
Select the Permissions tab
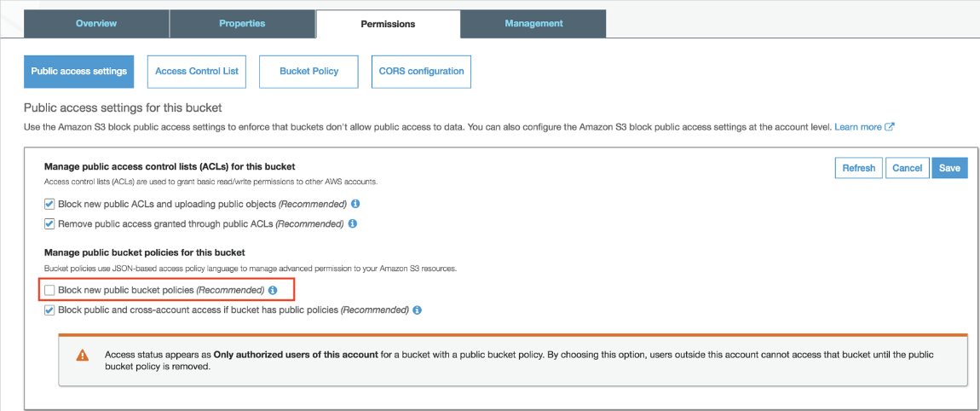coord(388,24)
